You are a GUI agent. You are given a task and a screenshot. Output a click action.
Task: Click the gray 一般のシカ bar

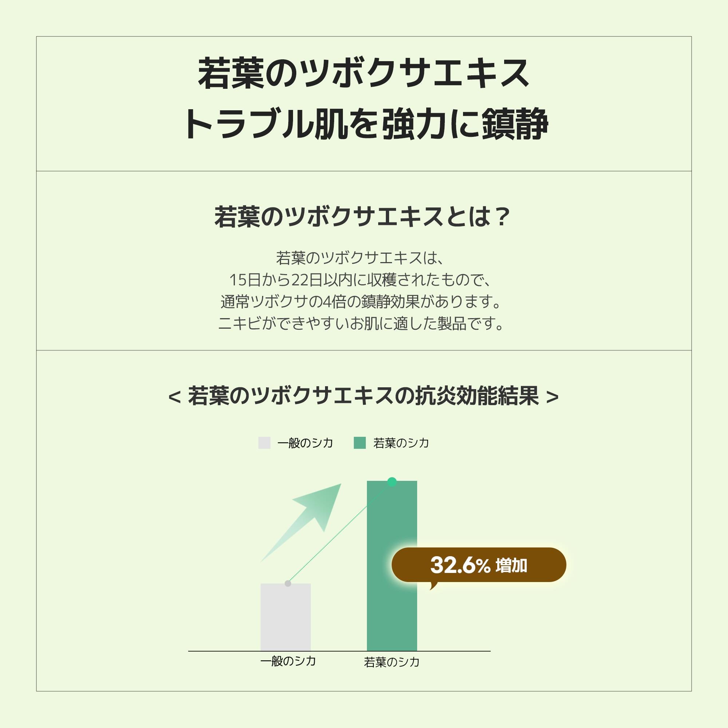point(286,617)
